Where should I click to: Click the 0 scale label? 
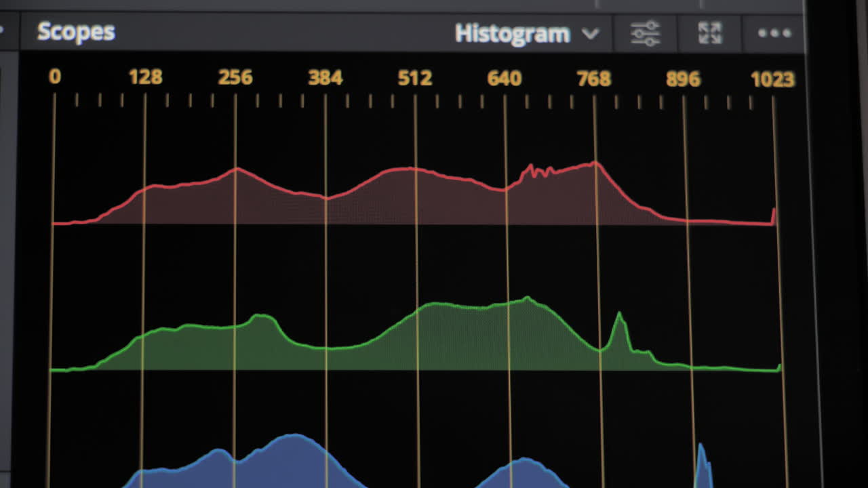(55, 77)
